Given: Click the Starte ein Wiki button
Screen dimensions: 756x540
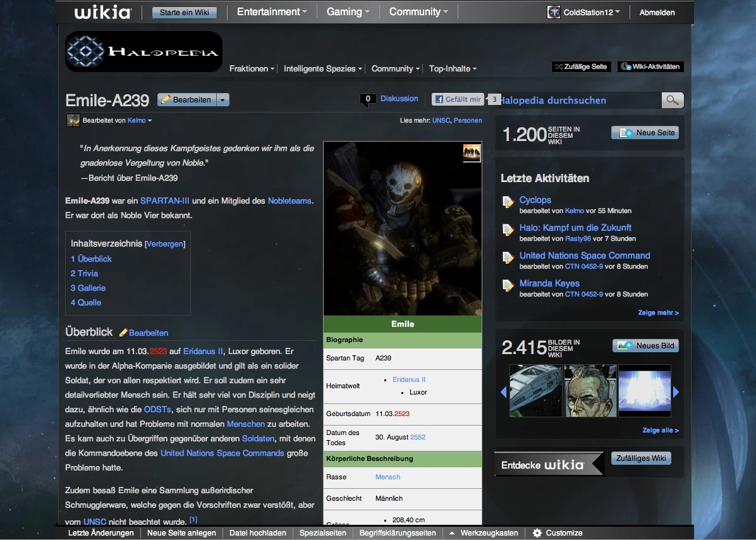Looking at the screenshot, I should 184,13.
